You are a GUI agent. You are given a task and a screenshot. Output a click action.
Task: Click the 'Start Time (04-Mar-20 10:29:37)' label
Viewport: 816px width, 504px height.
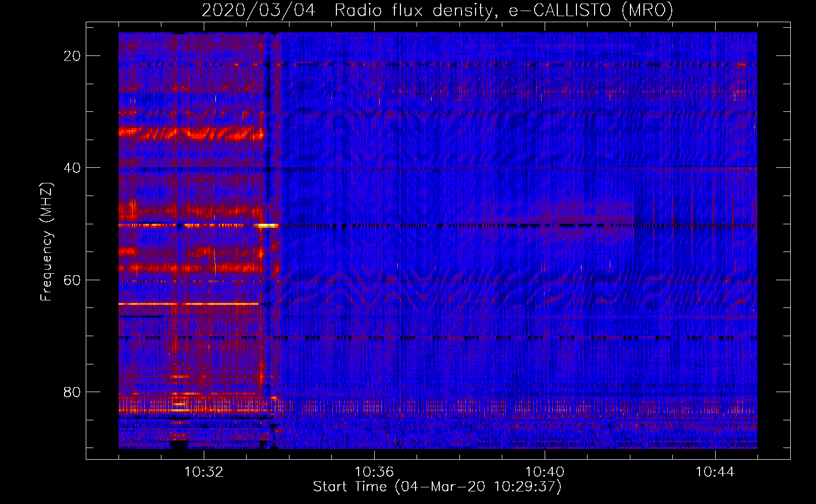(437, 487)
